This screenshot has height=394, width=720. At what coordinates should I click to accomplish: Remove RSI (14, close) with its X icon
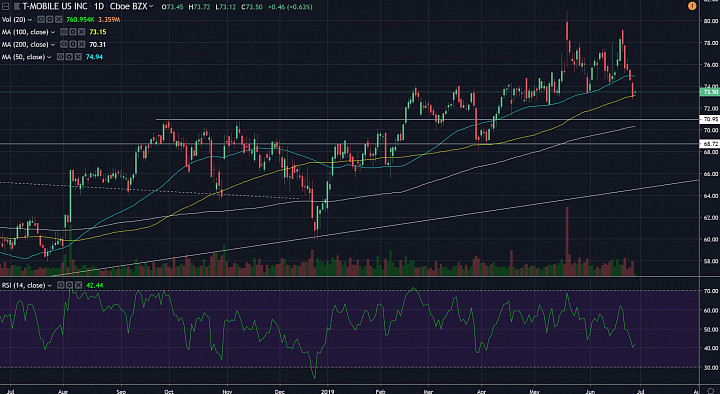point(79,286)
